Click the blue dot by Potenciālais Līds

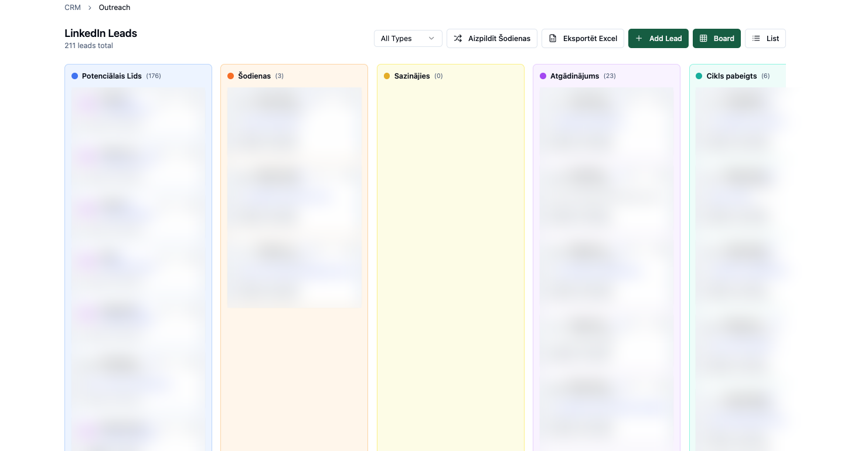pos(74,76)
